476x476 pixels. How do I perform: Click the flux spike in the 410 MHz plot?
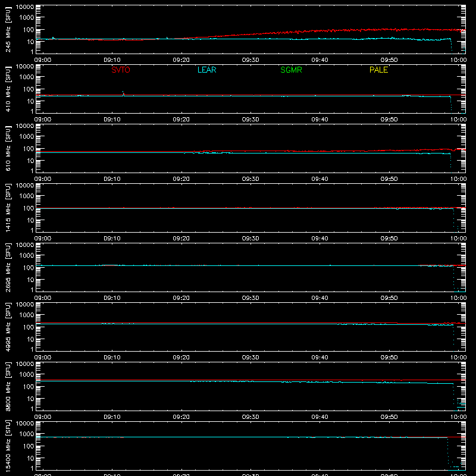coord(123,93)
